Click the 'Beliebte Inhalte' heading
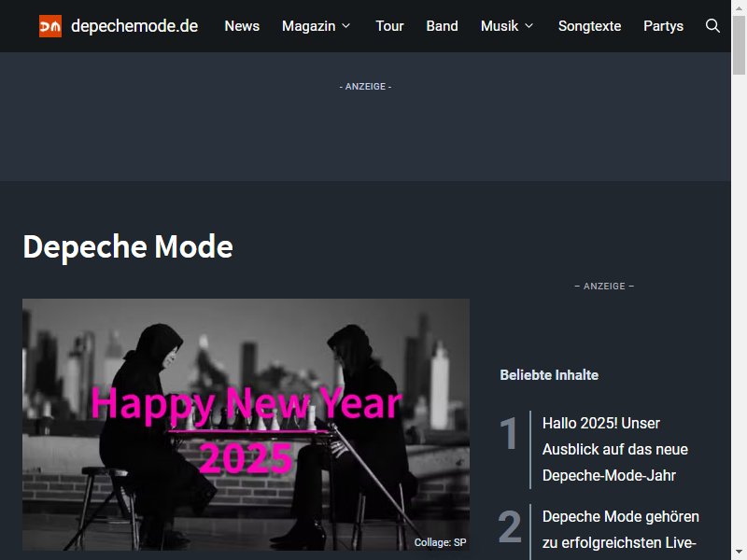The width and height of the screenshot is (747, 560). [549, 375]
